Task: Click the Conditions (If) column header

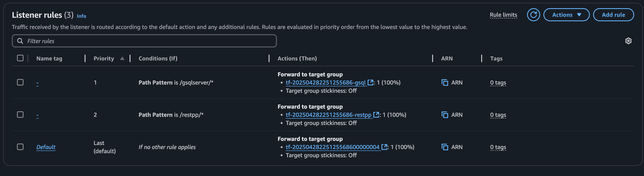Action: tap(158, 58)
